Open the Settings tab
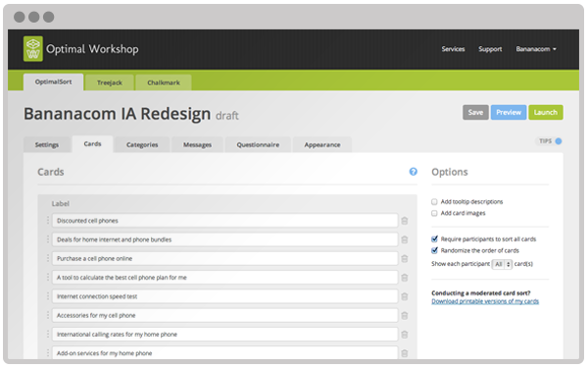The height and width of the screenshot is (368, 588). [47, 144]
